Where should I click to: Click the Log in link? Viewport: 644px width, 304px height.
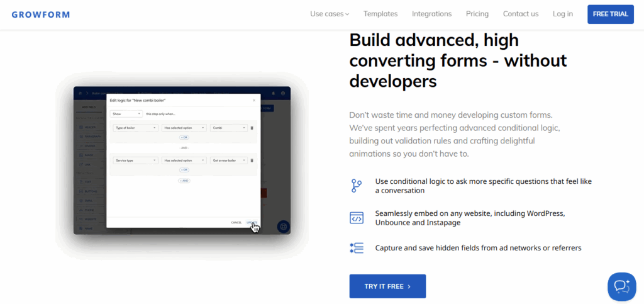[x=562, y=14]
